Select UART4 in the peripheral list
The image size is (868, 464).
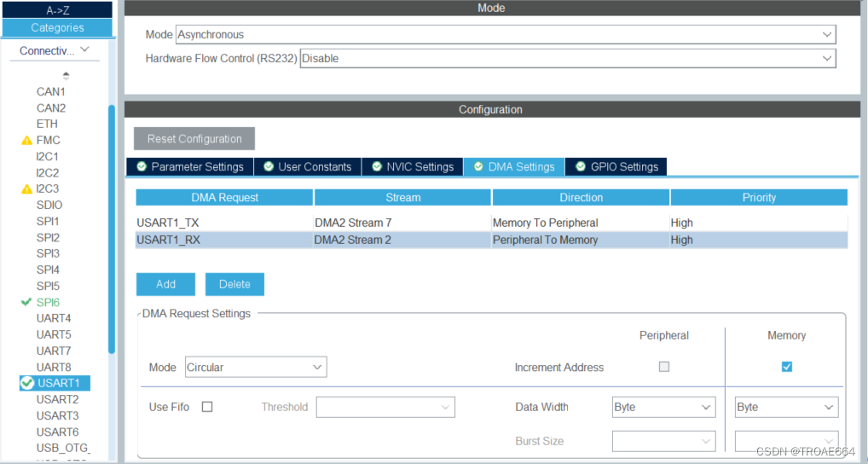pyautogui.click(x=54, y=318)
